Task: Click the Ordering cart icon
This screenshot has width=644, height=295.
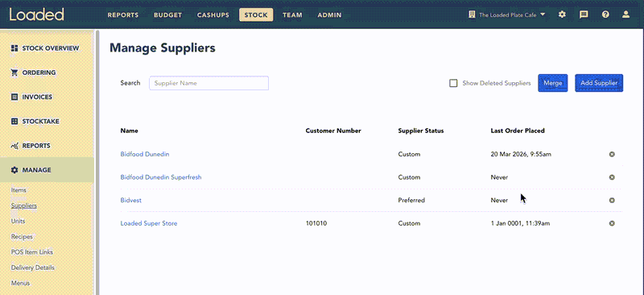Action: click(14, 73)
